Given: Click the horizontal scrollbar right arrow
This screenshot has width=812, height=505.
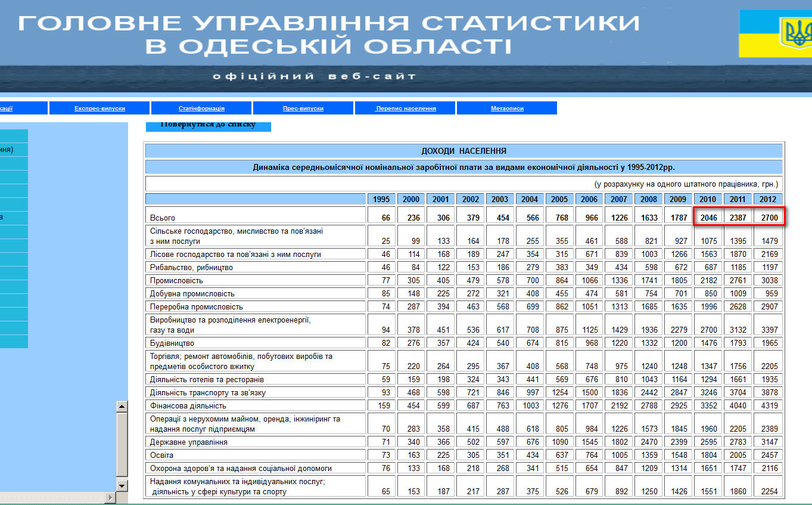Looking at the screenshot, I should click(x=110, y=497).
